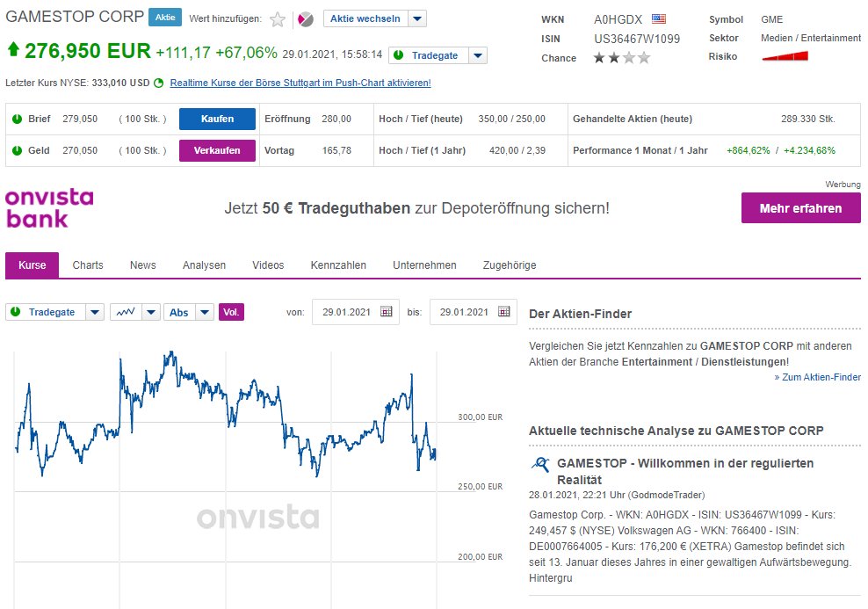Screen dimensions: 868x609
Task: Select the Analysen tab
Action: point(205,265)
